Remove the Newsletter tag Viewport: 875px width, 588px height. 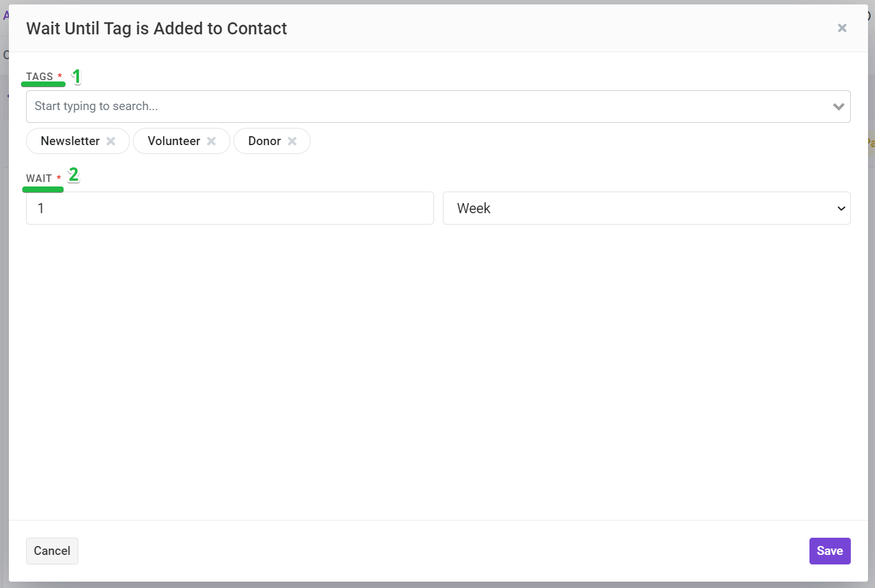pos(111,141)
